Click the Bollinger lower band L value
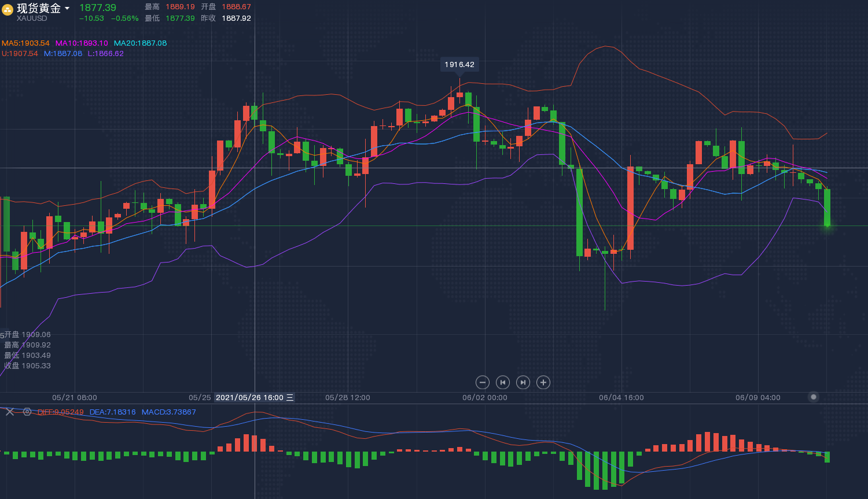868x499 pixels. click(105, 54)
